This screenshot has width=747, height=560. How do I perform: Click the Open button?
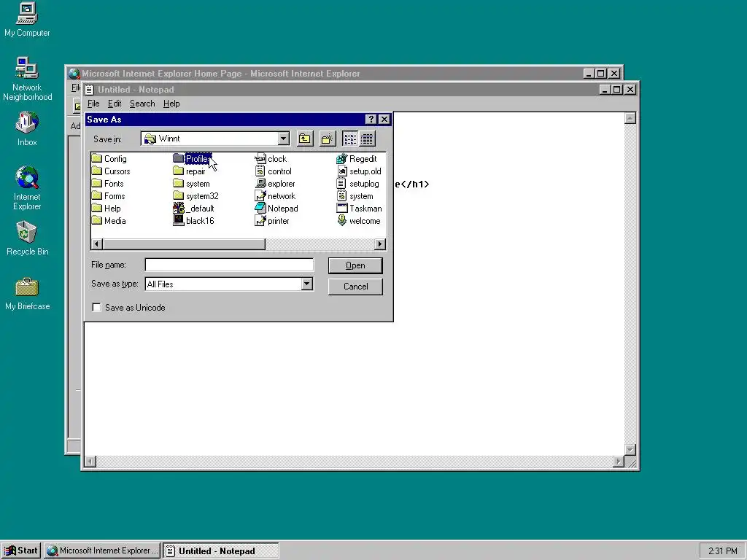pos(355,265)
